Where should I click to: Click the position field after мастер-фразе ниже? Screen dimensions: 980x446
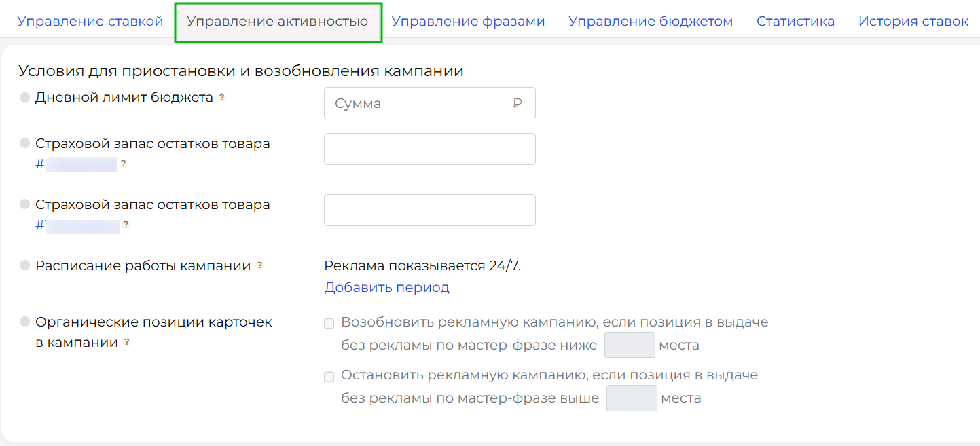coord(630,345)
